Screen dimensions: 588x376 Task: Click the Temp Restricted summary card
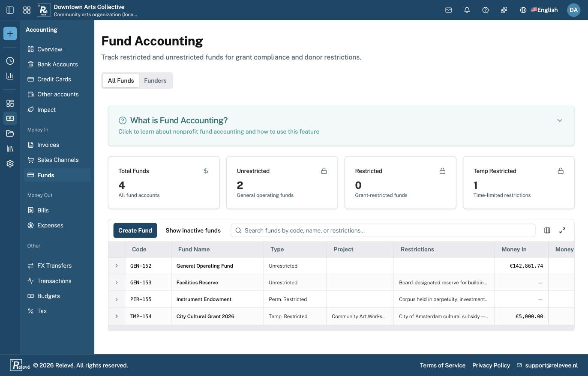click(519, 182)
